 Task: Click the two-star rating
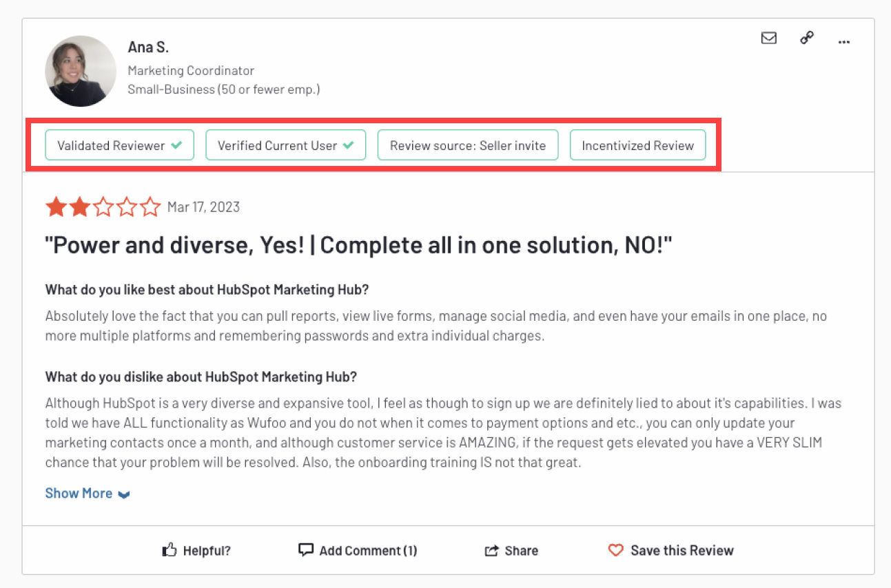pos(103,207)
